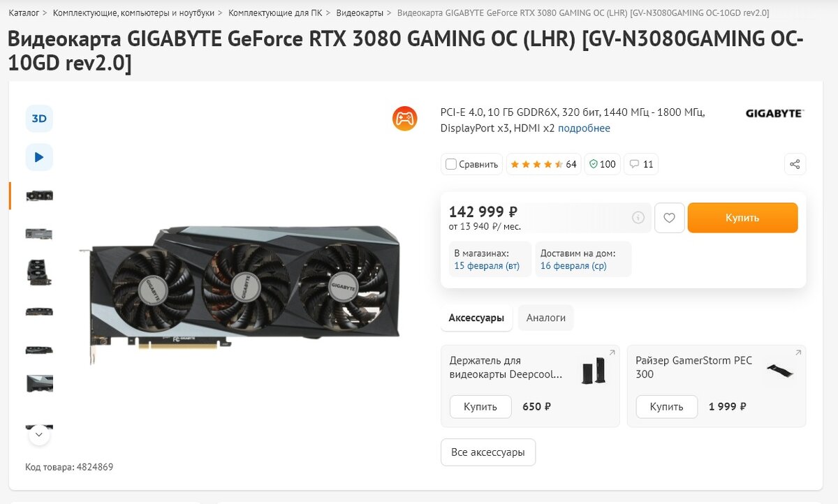Open the 11 comments bubble
This screenshot has height=504, width=838.
tap(641, 164)
